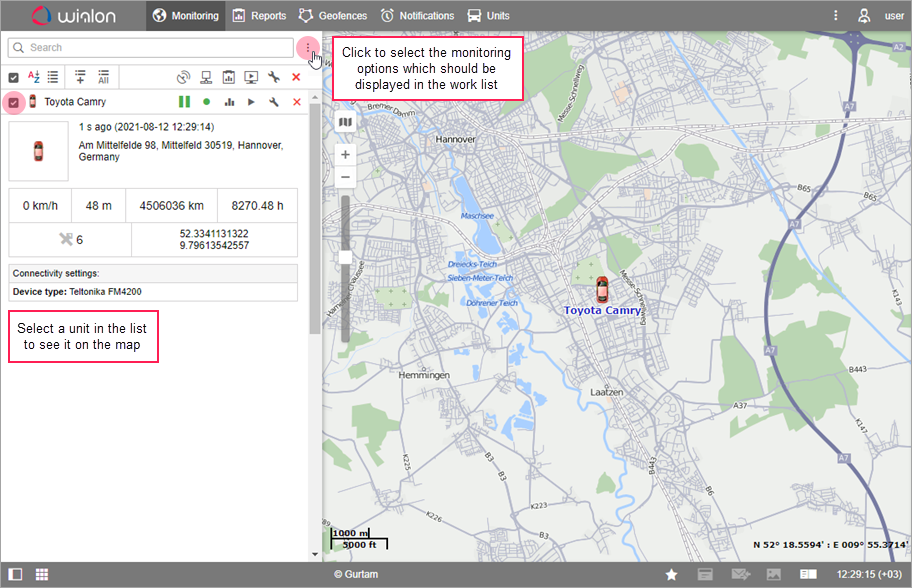Sort units alphabetically with A-Z icon

tap(34, 77)
